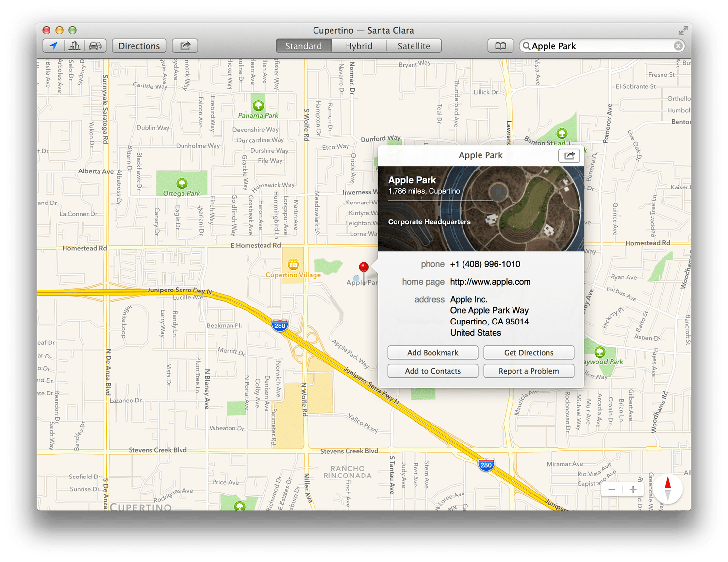Click the El Sobrante St street label
The height and width of the screenshot is (562, 728).
click(635, 86)
